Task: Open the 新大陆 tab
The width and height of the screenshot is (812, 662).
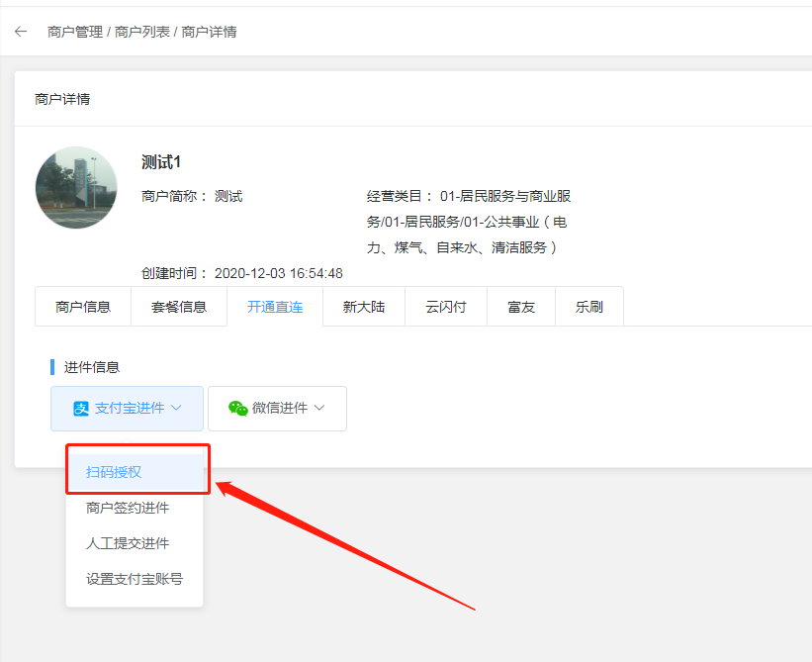Action: tap(364, 307)
